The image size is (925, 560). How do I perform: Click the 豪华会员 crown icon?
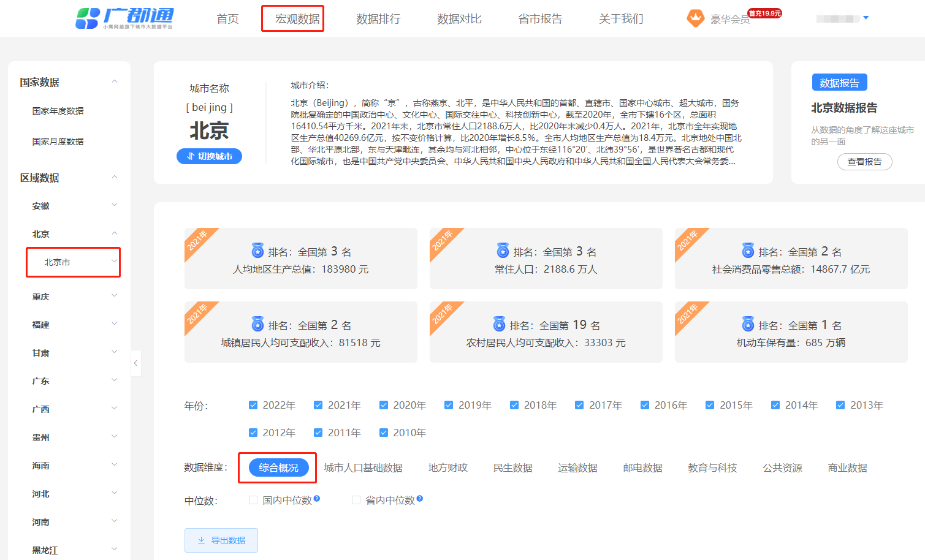point(695,18)
